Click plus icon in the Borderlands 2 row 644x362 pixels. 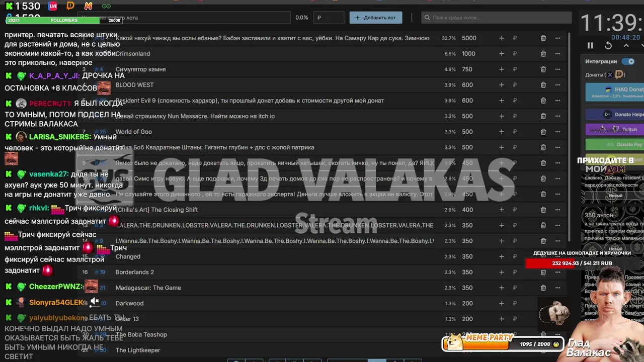click(502, 272)
